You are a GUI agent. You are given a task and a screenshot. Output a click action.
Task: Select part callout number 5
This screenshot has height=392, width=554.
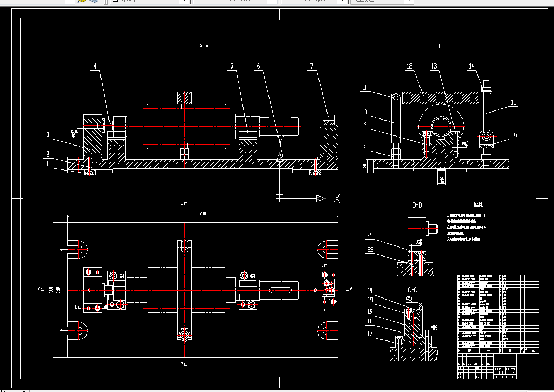pos(232,66)
